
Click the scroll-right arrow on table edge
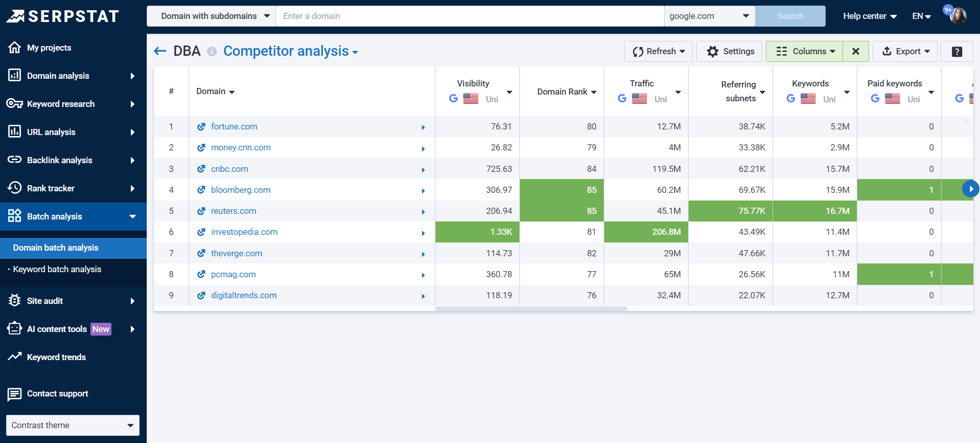pos(970,189)
